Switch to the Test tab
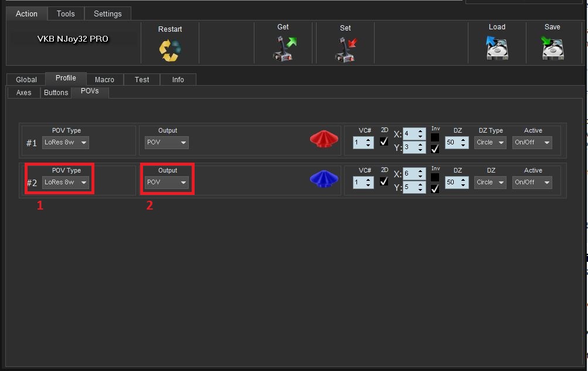Screen dimensions: 588x371 click(x=142, y=80)
